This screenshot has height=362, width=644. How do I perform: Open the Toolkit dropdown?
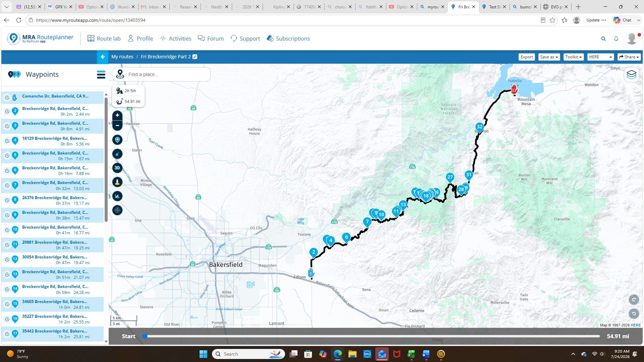coord(574,57)
